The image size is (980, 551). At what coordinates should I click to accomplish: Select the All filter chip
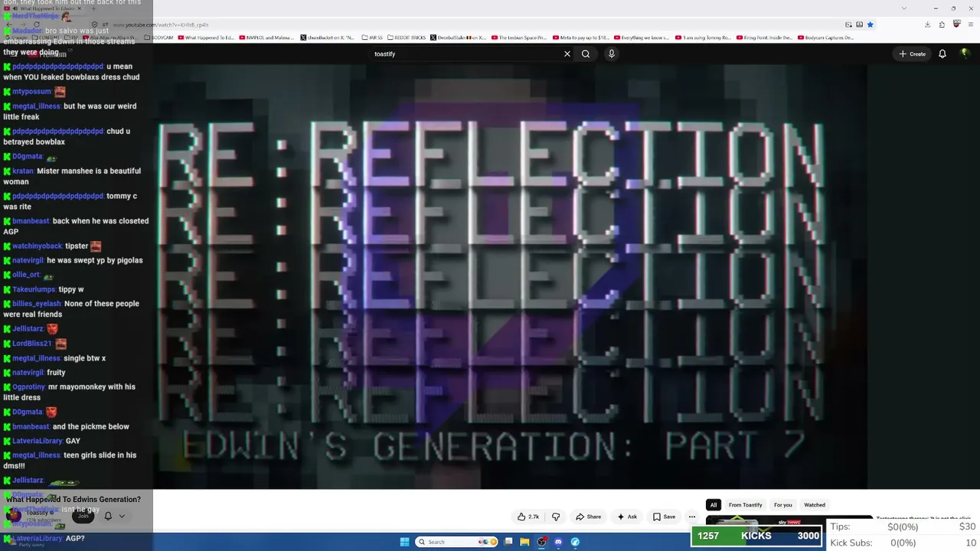713,505
